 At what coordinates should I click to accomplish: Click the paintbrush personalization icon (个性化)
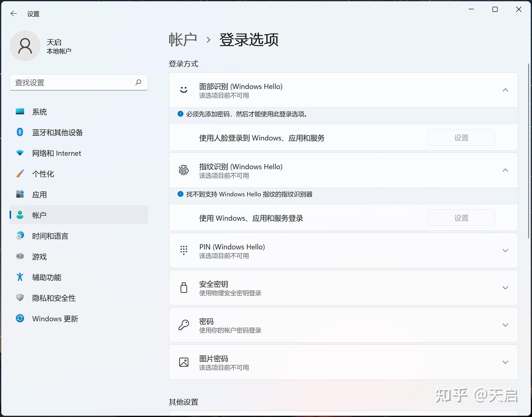20,174
